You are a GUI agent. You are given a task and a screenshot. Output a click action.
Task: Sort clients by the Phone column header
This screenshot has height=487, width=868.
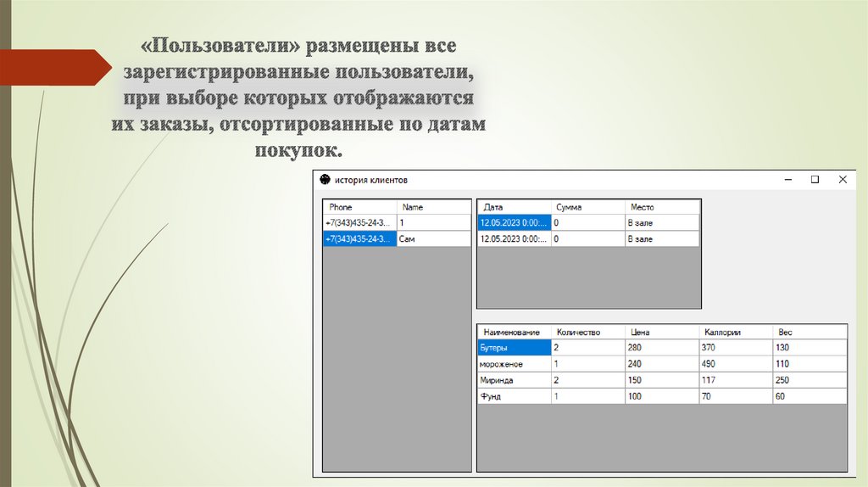click(360, 207)
